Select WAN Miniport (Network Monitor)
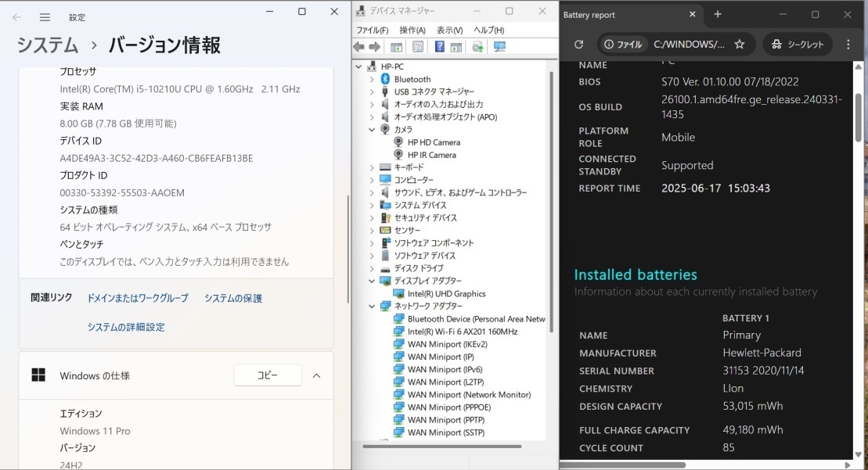The width and height of the screenshot is (868, 470). click(470, 395)
